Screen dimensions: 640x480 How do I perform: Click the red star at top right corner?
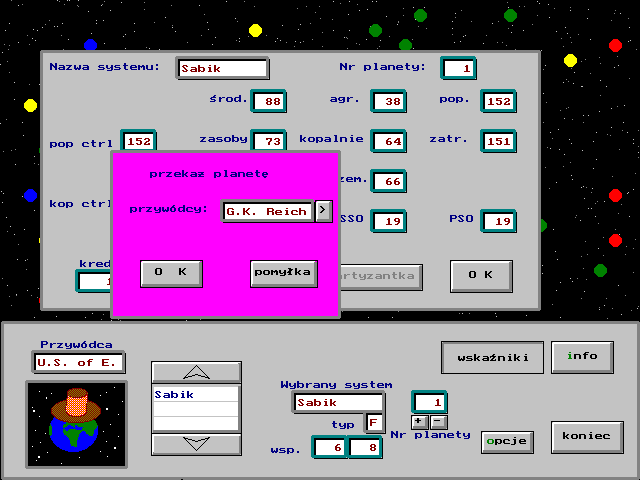pyautogui.click(x=615, y=45)
